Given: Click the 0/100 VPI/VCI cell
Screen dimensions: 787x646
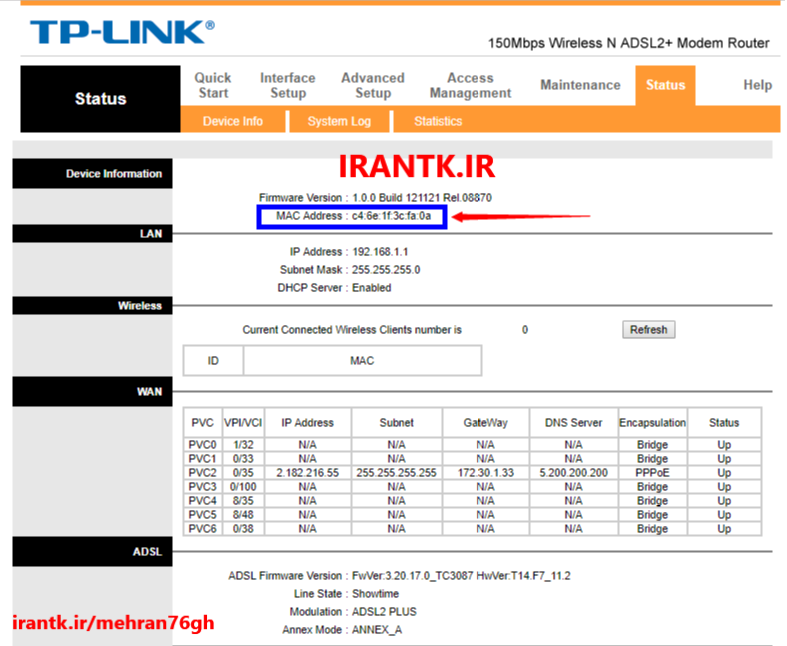Looking at the screenshot, I should (243, 487).
